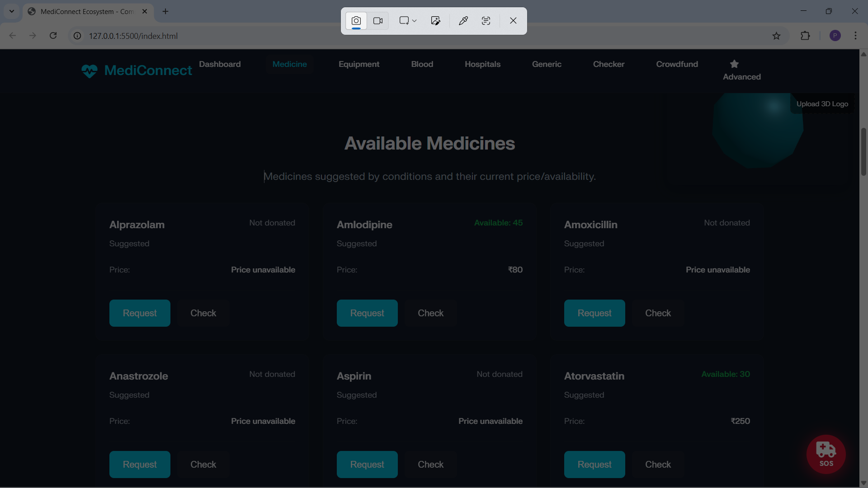This screenshot has width=868, height=488.
Task: Select the screenshot camera mode icon
Action: point(356,21)
